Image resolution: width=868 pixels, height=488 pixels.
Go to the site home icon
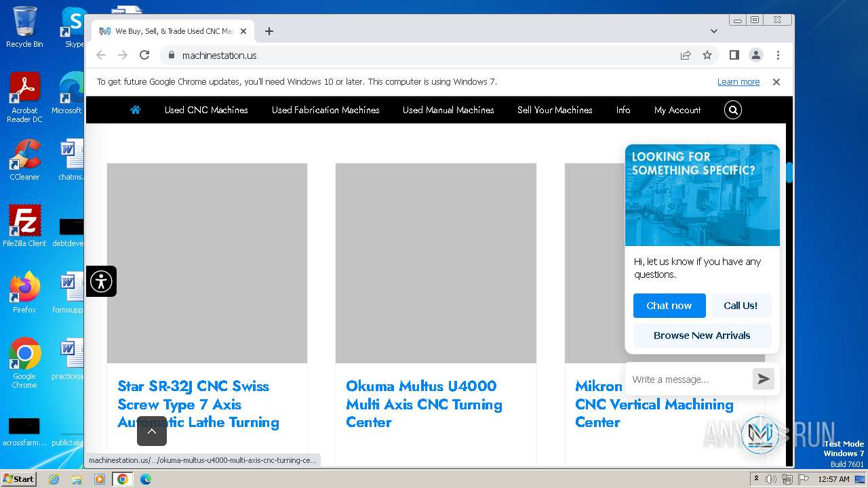pos(136,110)
